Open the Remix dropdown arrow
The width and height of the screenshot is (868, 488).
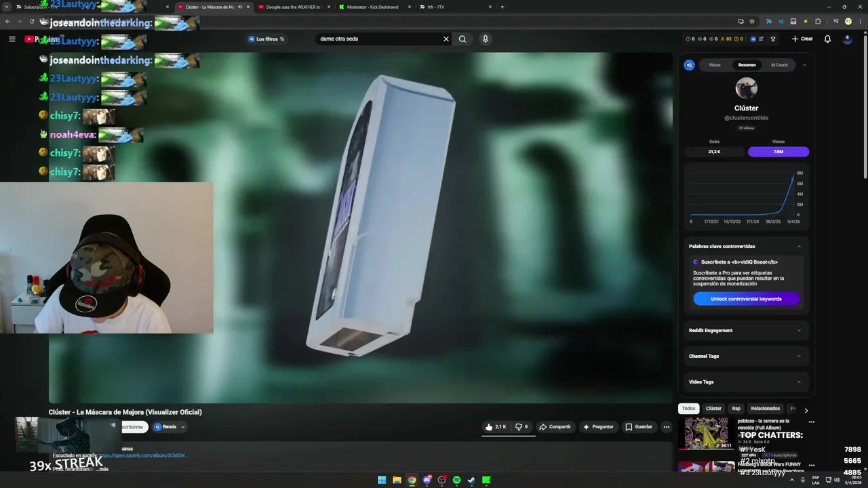pos(182,427)
